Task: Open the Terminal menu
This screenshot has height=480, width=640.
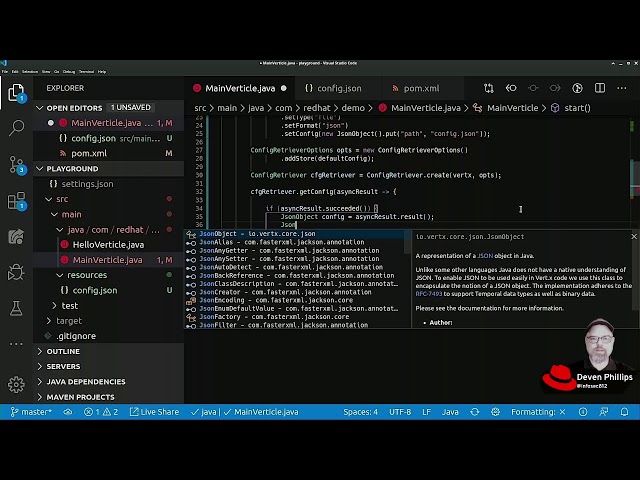Action: tap(86, 71)
